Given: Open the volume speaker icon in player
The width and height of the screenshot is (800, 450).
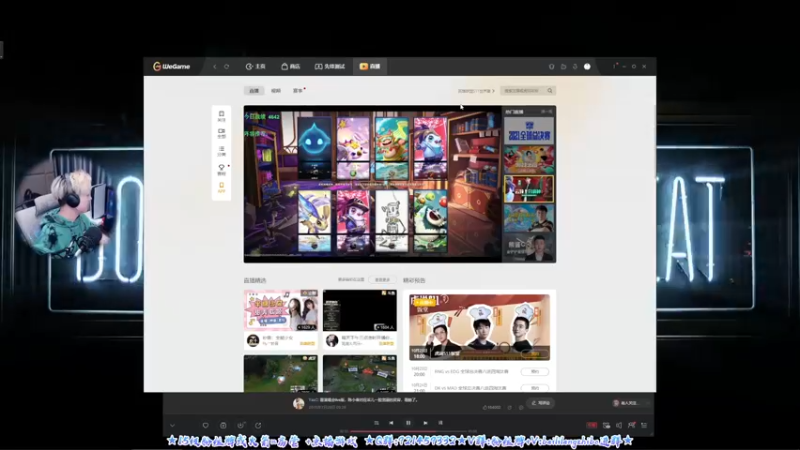Looking at the screenshot, I should (619, 425).
